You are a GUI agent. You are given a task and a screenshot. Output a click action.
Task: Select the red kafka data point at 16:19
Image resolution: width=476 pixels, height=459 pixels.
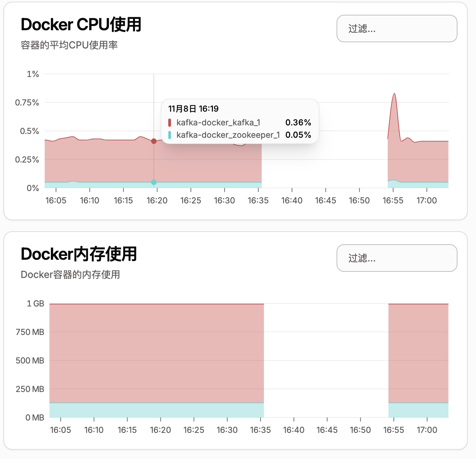(x=154, y=141)
